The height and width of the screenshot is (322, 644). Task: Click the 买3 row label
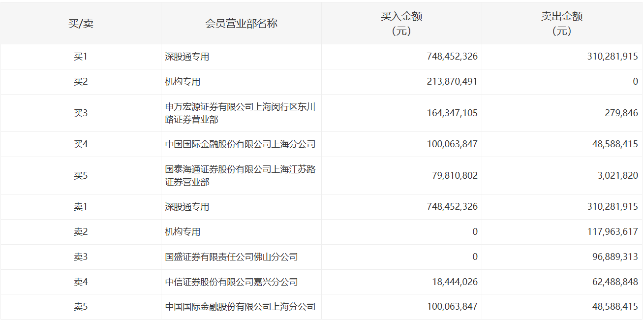(x=81, y=113)
